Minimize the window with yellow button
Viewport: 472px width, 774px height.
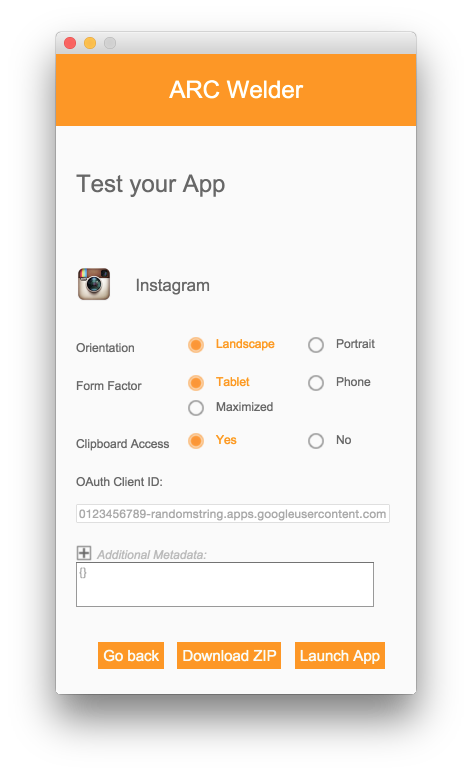click(90, 43)
